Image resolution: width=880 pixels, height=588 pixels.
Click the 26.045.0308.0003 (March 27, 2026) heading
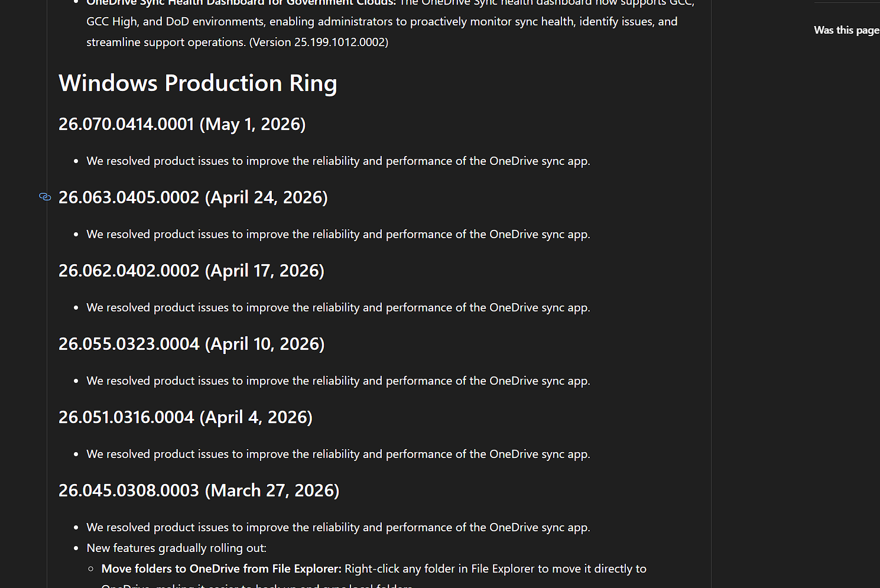click(x=199, y=490)
